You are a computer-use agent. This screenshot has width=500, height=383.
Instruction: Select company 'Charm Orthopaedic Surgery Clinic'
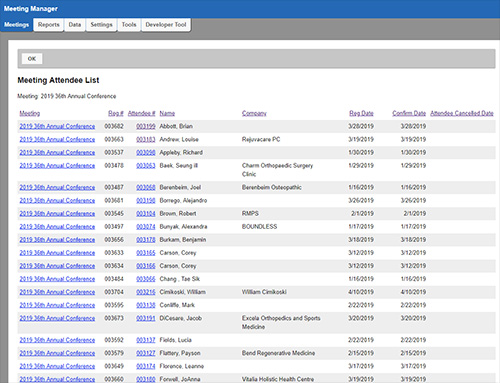pyautogui.click(x=277, y=170)
